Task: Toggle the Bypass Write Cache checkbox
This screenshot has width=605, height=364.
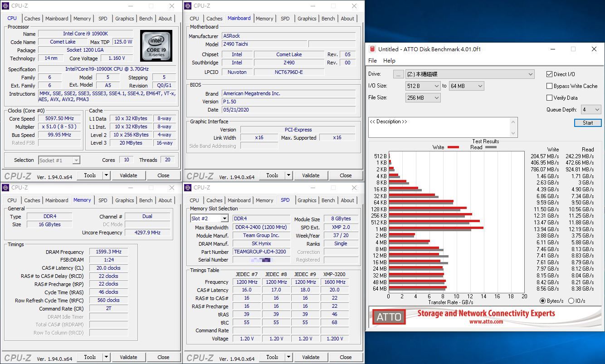Action: pyautogui.click(x=549, y=86)
